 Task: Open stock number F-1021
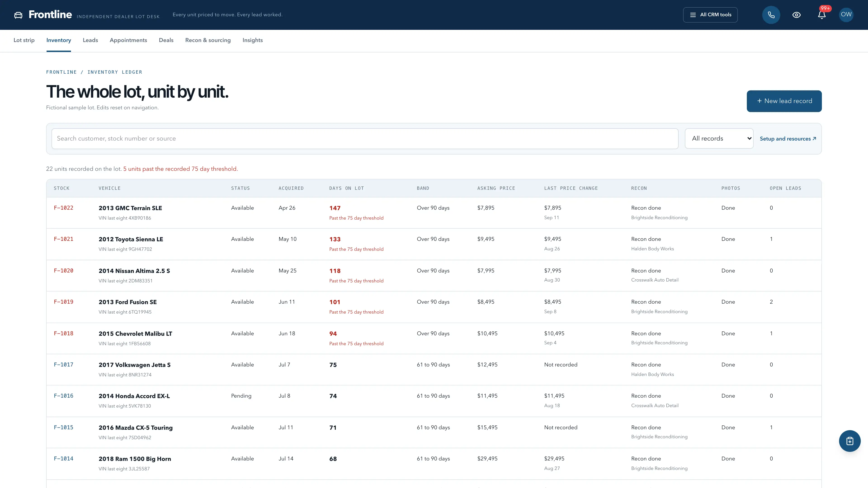pyautogui.click(x=63, y=239)
